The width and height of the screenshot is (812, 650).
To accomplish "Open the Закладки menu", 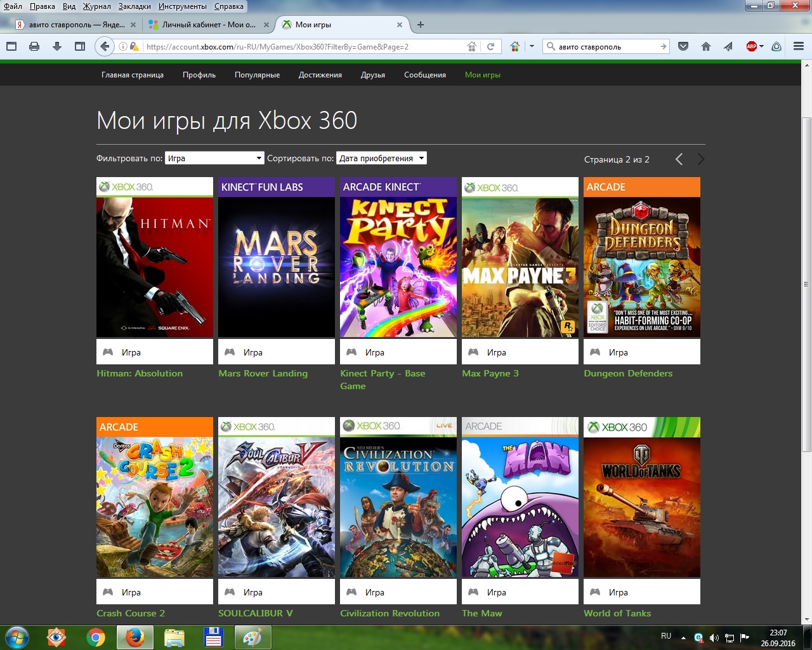I will pyautogui.click(x=134, y=6).
